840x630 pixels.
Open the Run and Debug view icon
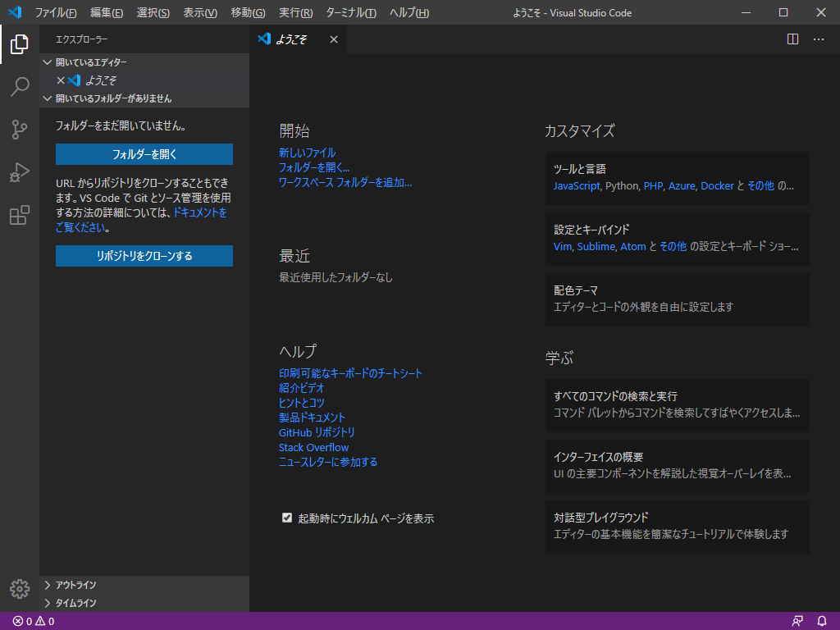(20, 172)
